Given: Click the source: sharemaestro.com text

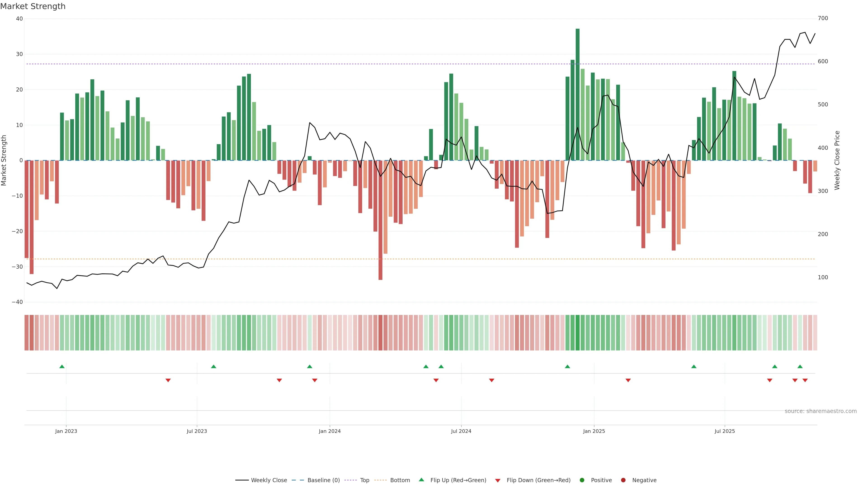Looking at the screenshot, I should [x=821, y=411].
